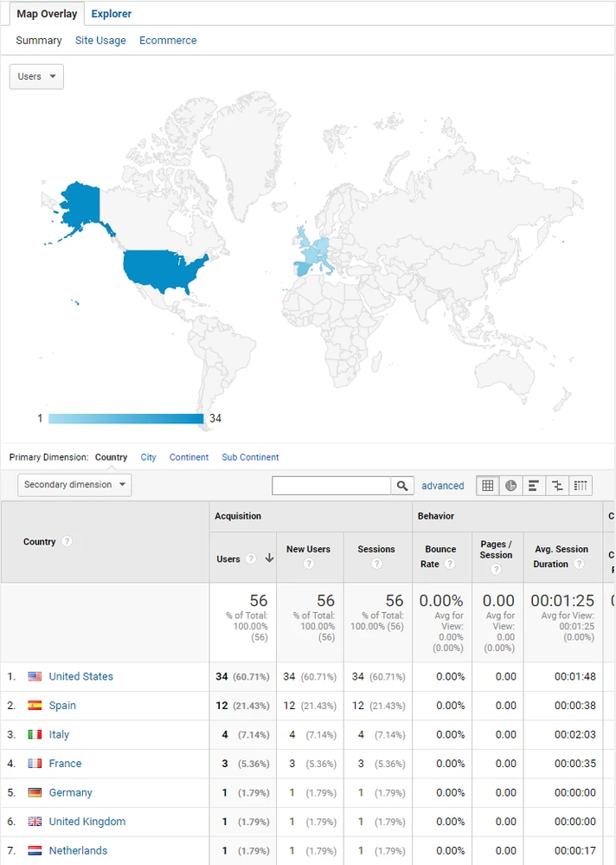Viewport: 616px width, 865px height.
Task: Click the Acquisition group header
Action: tap(238, 516)
